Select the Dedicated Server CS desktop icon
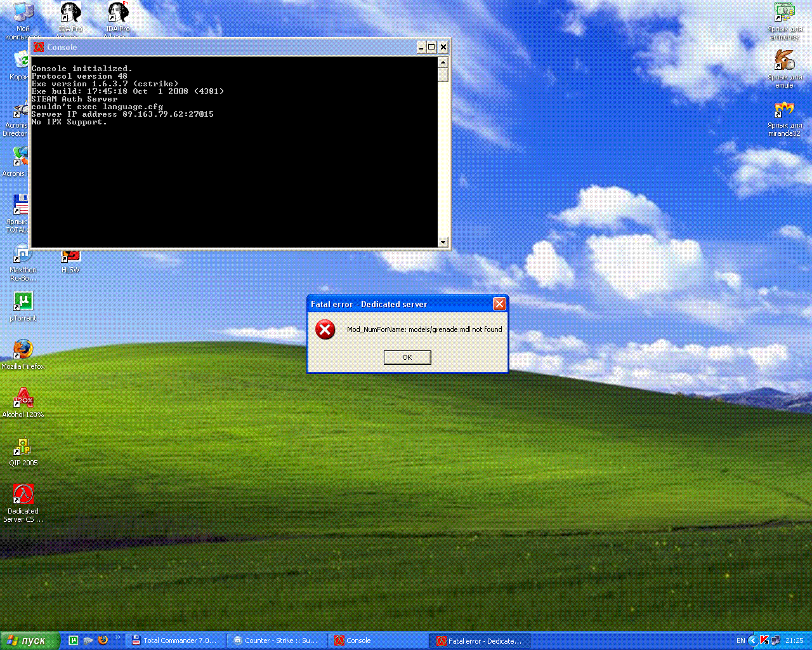 point(23,503)
